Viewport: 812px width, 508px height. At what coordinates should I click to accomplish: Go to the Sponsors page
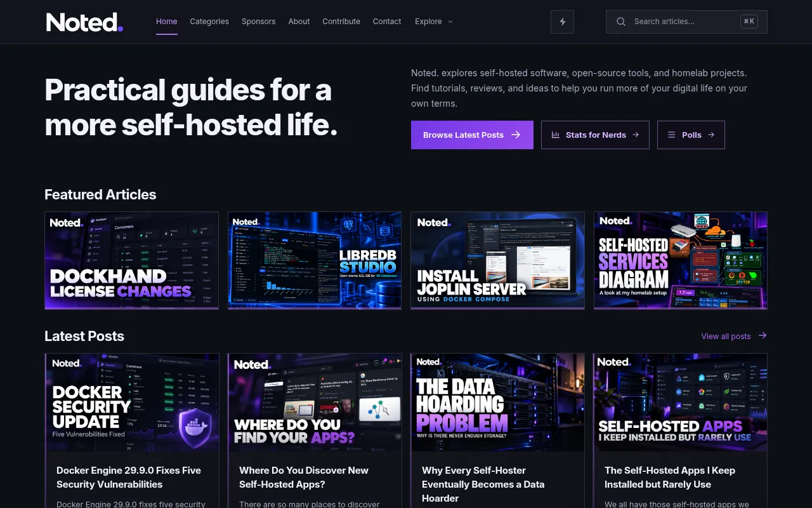[x=258, y=22]
